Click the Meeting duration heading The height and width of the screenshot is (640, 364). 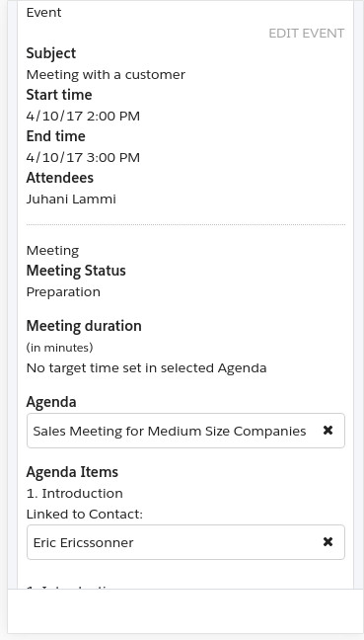(84, 326)
